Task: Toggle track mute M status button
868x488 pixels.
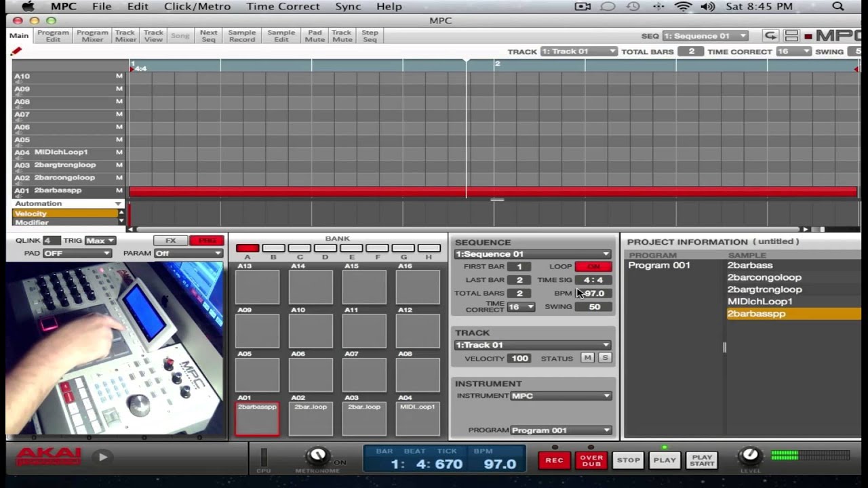Action: [x=587, y=358]
